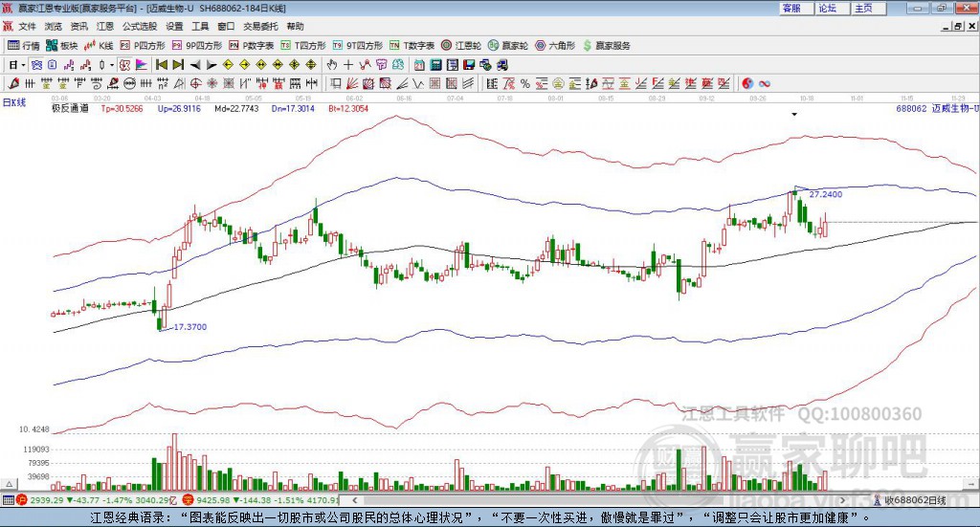Switch to K线 candlestick chart view

(99, 46)
